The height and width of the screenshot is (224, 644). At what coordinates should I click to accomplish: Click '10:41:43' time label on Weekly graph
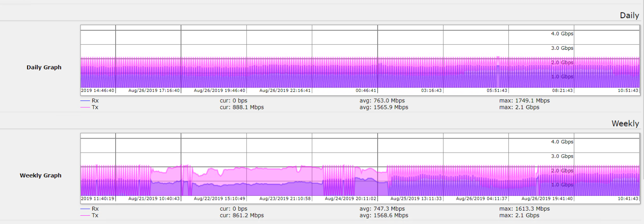(x=628, y=198)
